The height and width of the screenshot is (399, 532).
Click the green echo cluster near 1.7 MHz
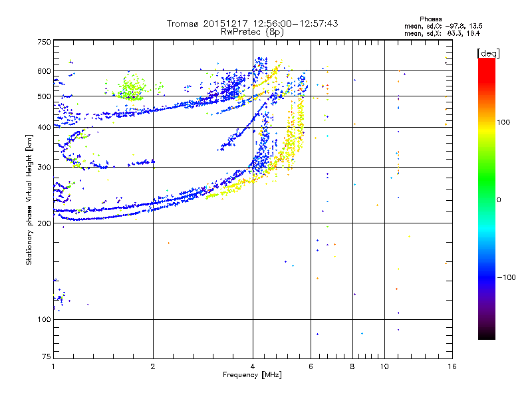click(131, 88)
